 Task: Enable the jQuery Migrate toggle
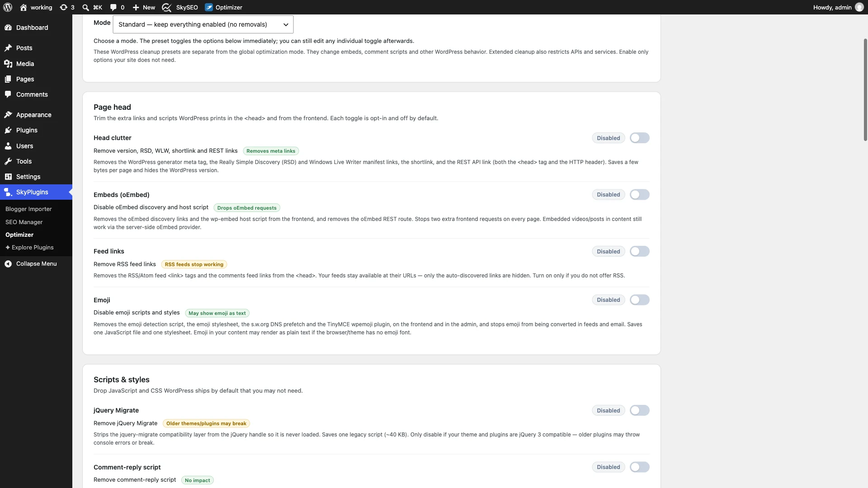tap(639, 410)
